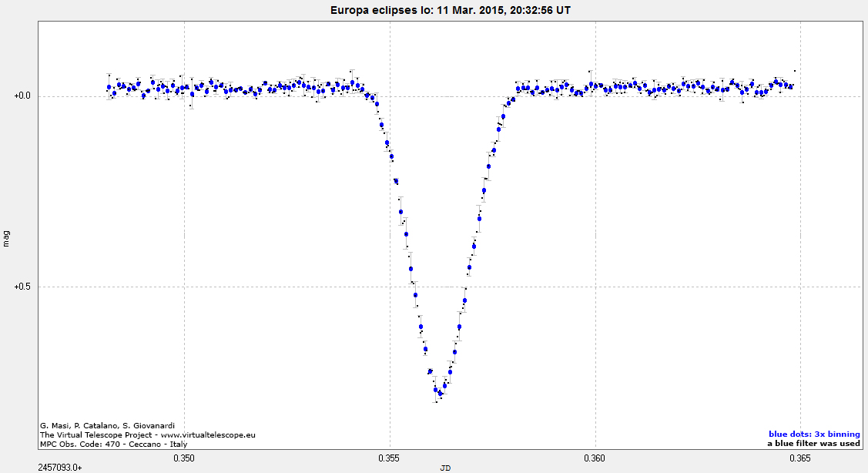Click the rightmost blue data point on the curve
Screen dimensions: 868x473
(x=791, y=86)
